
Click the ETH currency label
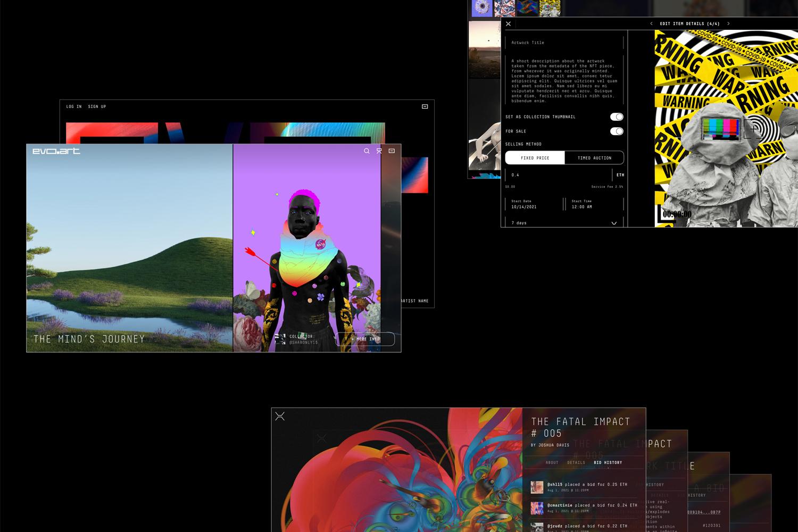pos(620,175)
